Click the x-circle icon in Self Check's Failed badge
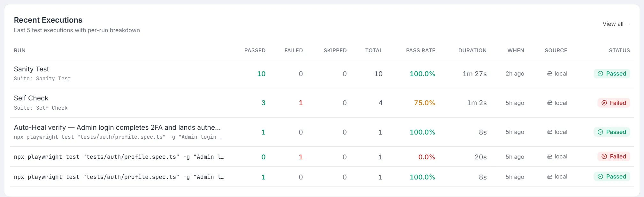This screenshot has width=644, height=197. [x=604, y=103]
